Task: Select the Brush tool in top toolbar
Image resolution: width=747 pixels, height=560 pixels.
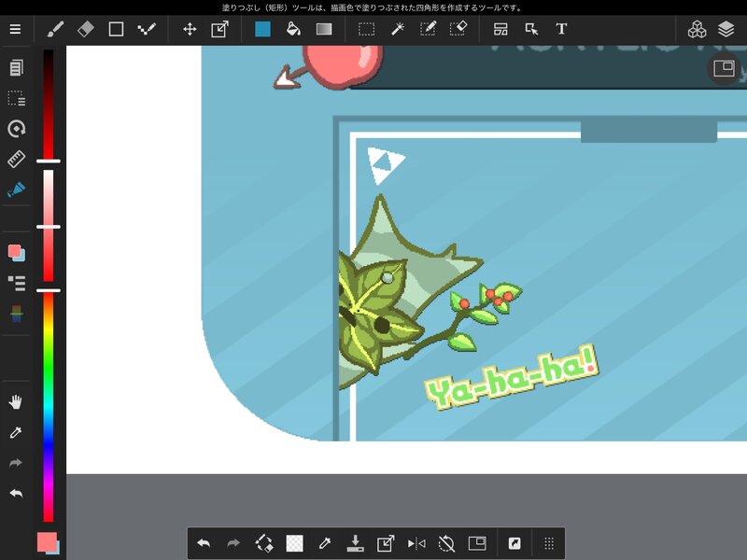Action: (55, 29)
